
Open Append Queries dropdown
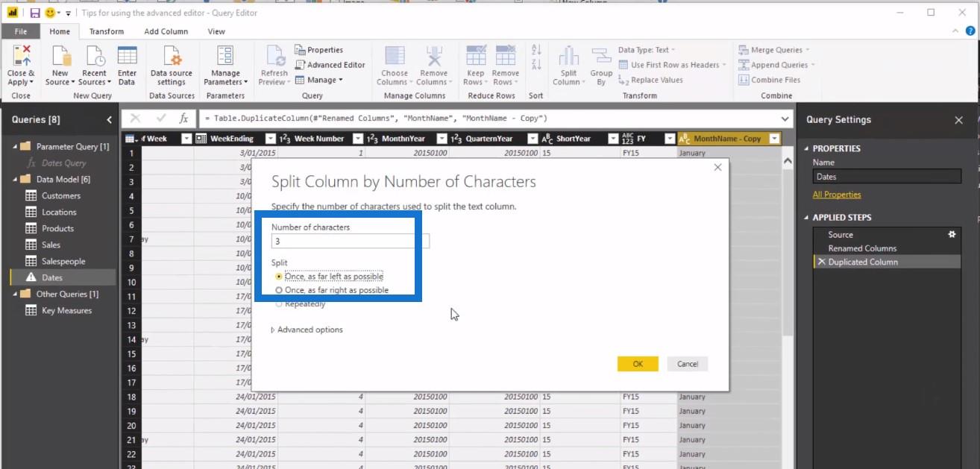click(x=777, y=65)
